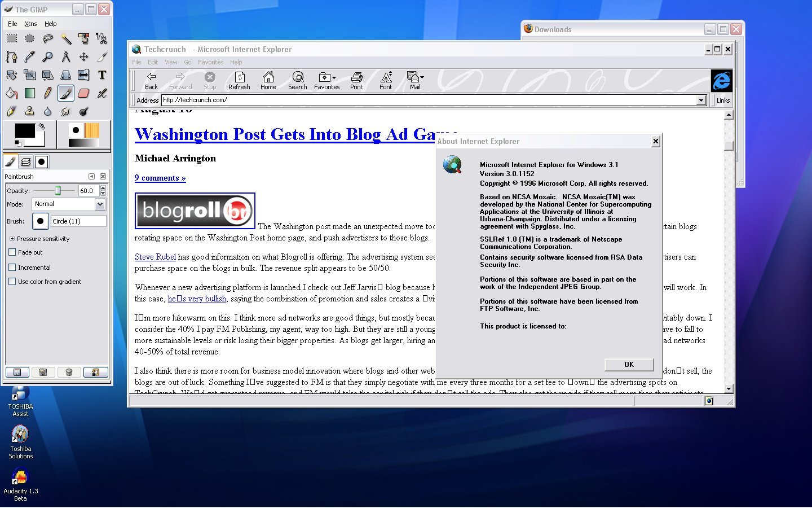Choose the Pencil tool

click(48, 93)
